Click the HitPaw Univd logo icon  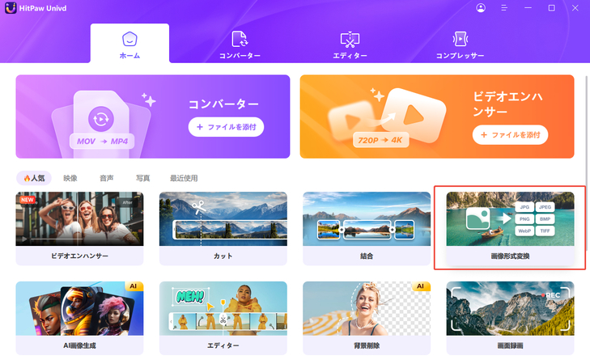pyautogui.click(x=11, y=8)
